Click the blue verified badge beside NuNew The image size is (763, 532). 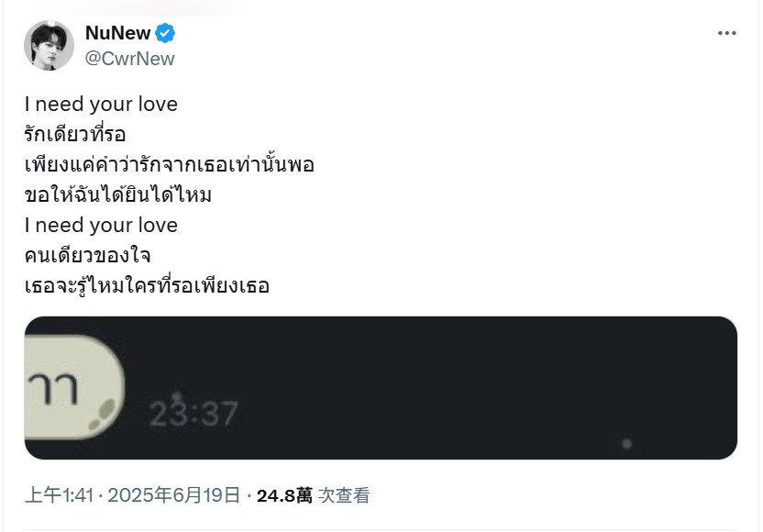point(165,33)
